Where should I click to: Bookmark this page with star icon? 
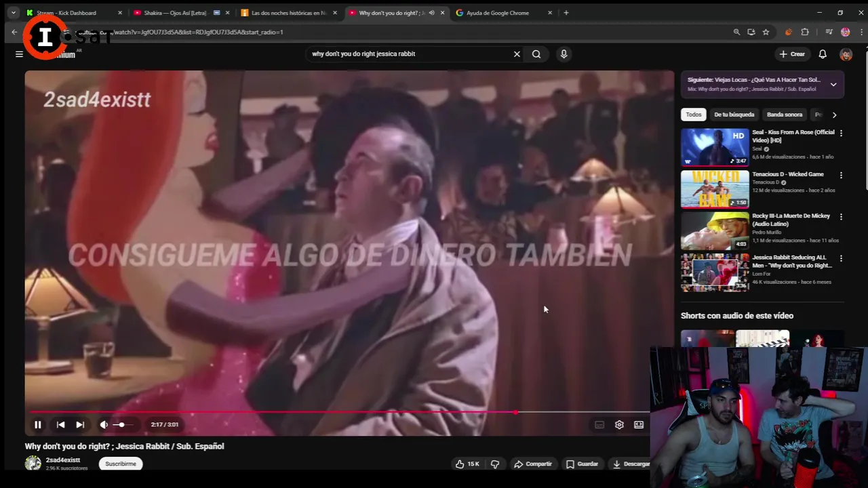766,32
